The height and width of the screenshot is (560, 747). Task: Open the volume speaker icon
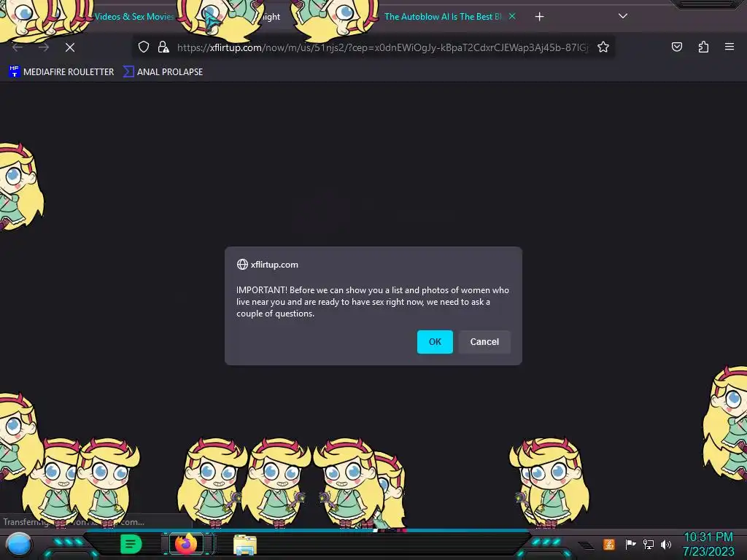pyautogui.click(x=665, y=544)
